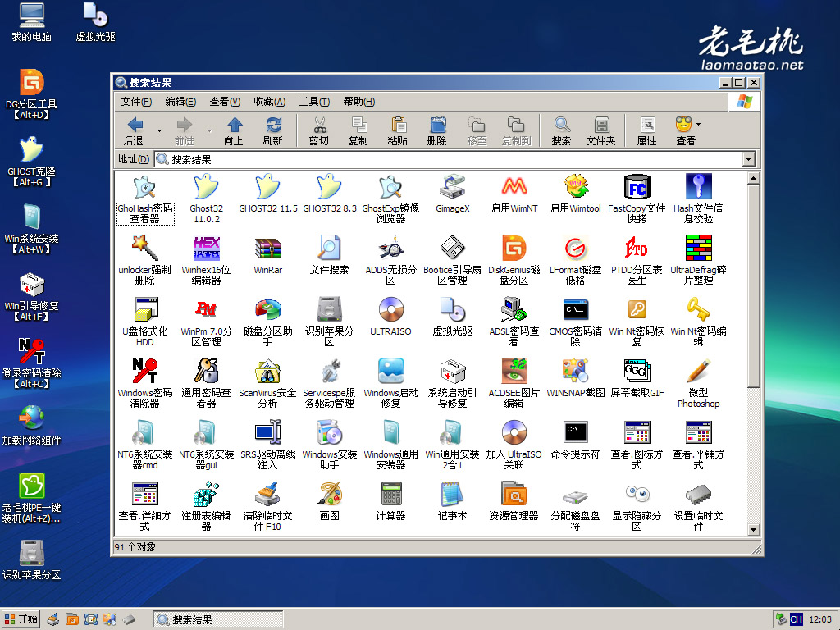The height and width of the screenshot is (630, 840).
Task: Select 微型Photoshop pencil icon
Action: [698, 384]
